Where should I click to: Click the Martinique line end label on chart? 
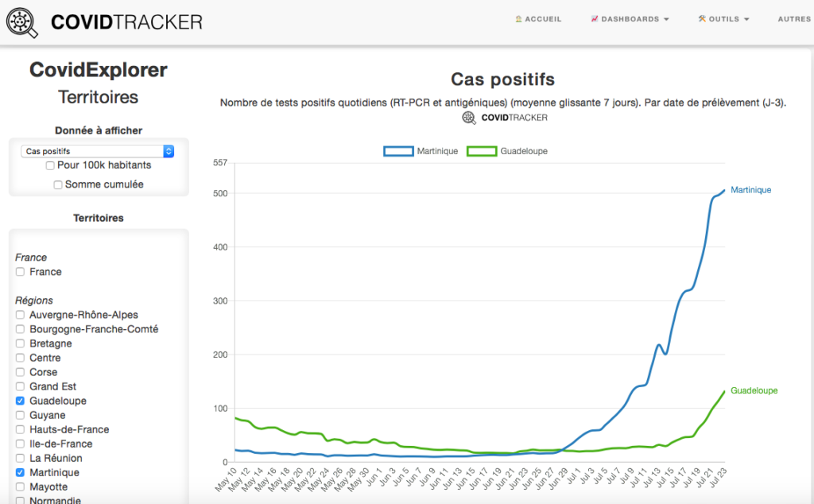tap(750, 190)
